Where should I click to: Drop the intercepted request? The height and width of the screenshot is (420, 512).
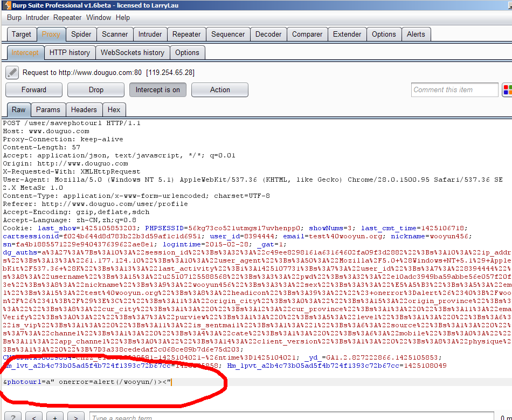96,90
